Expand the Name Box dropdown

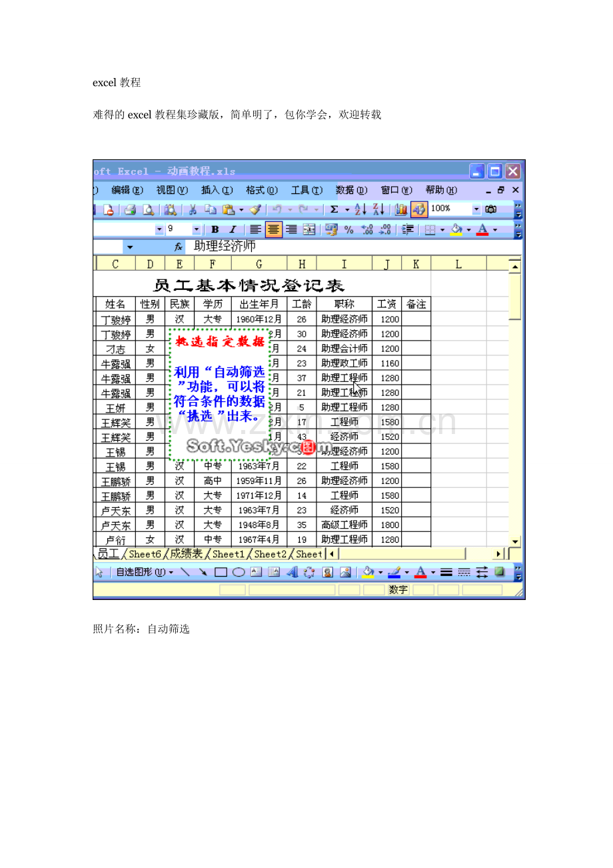pyautogui.click(x=129, y=247)
